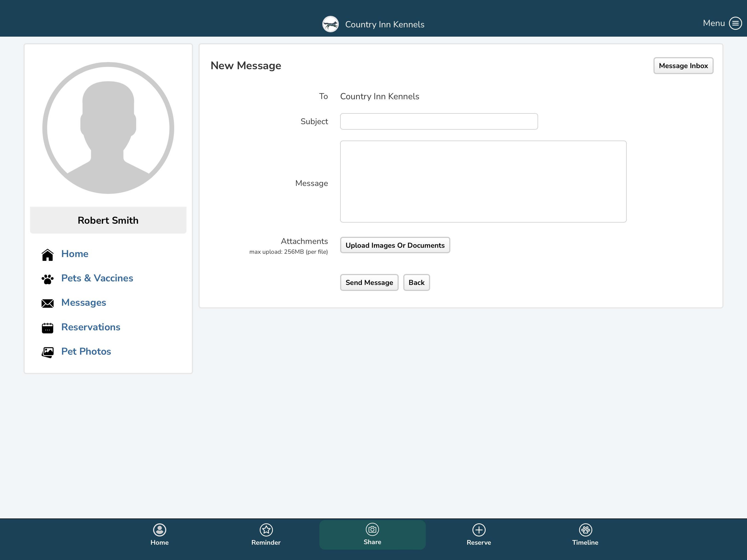
Task: Click the picture icon beside Pet Photos
Action: 48,352
